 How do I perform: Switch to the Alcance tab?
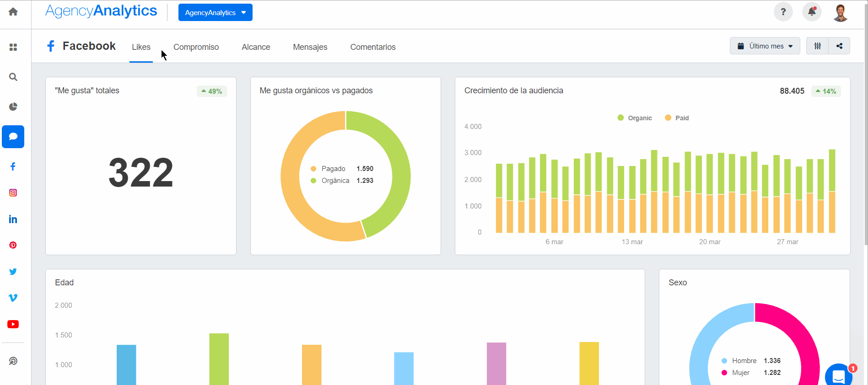(256, 47)
